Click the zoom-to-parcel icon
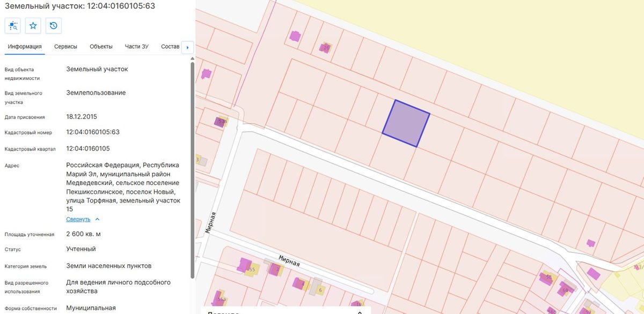Image resolution: width=644 pixels, height=314 pixels. [13, 26]
